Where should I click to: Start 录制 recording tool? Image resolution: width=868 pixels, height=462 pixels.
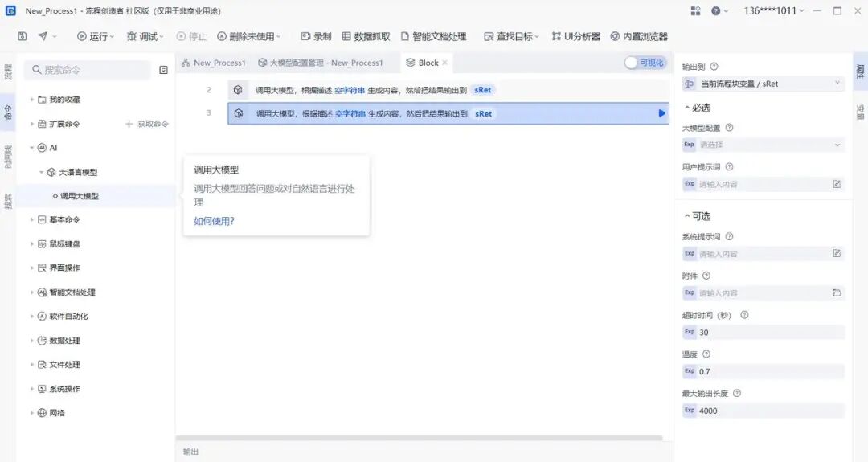316,36
